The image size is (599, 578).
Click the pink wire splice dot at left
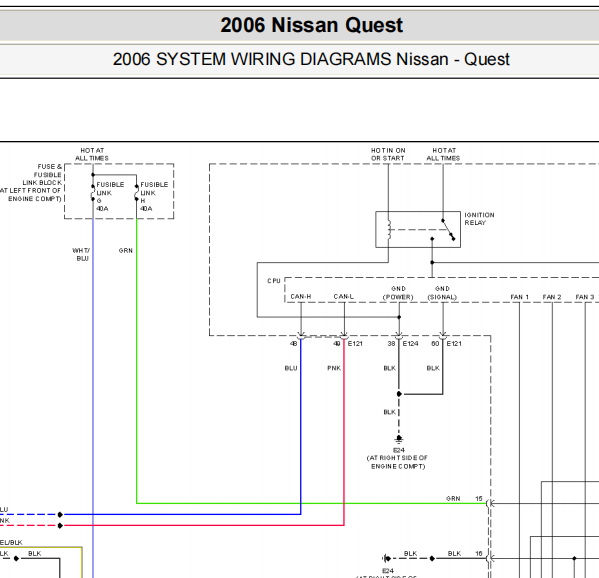[x=60, y=526]
